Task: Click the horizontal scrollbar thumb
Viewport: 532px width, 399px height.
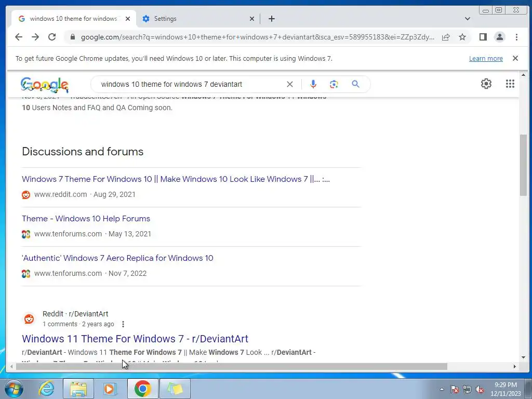Action: [231, 366]
